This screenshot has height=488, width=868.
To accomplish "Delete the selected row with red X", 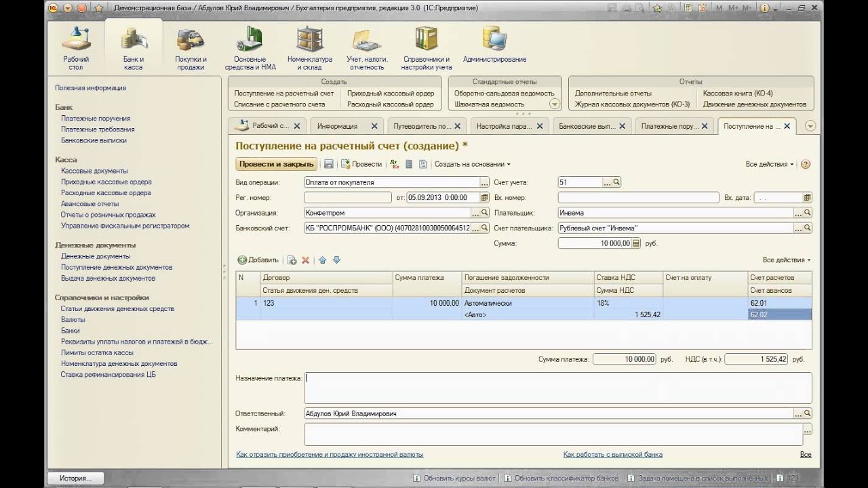I will click(x=305, y=260).
